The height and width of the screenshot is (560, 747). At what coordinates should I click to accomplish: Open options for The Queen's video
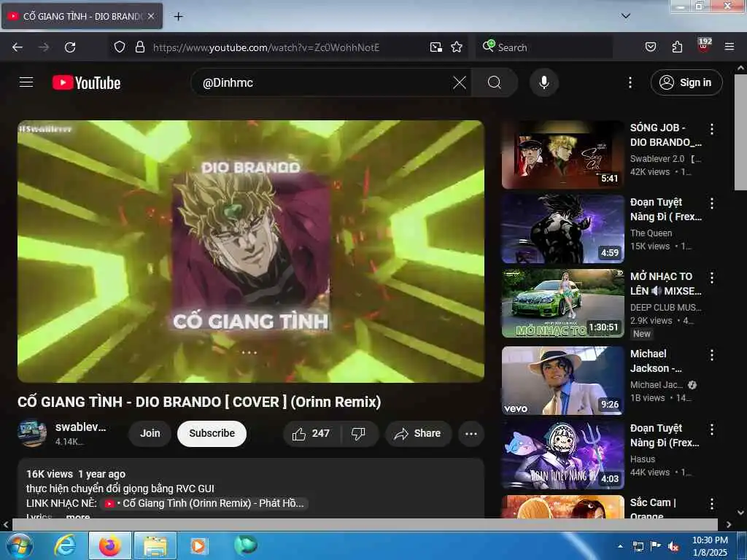pyautogui.click(x=712, y=203)
